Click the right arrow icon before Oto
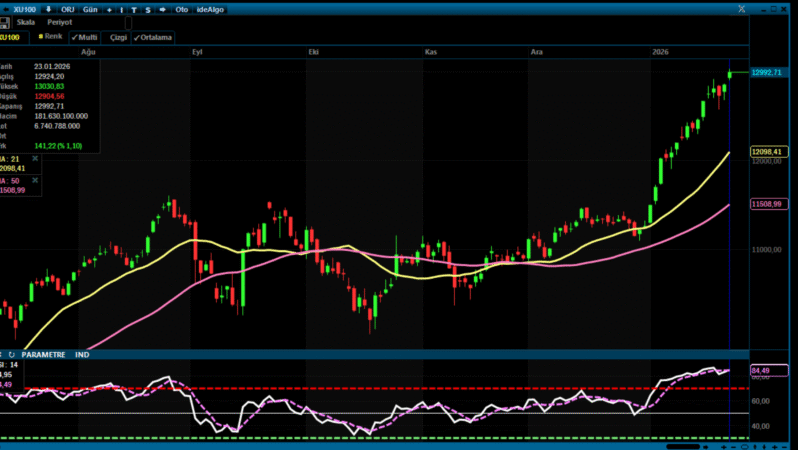The height and width of the screenshot is (450, 798). [x=163, y=9]
